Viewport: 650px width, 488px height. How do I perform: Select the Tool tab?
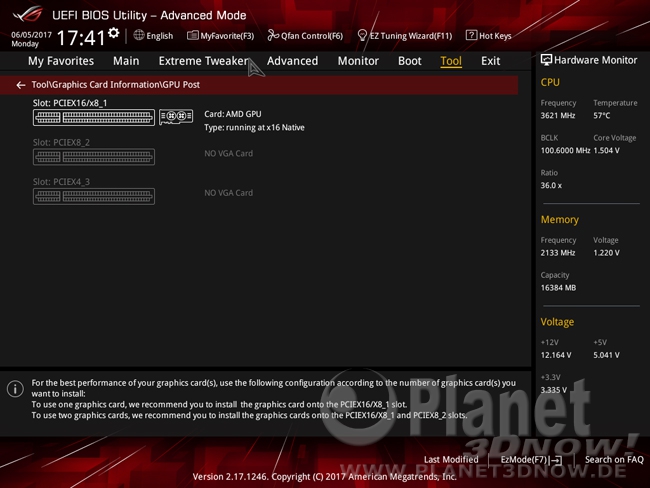[451, 61]
